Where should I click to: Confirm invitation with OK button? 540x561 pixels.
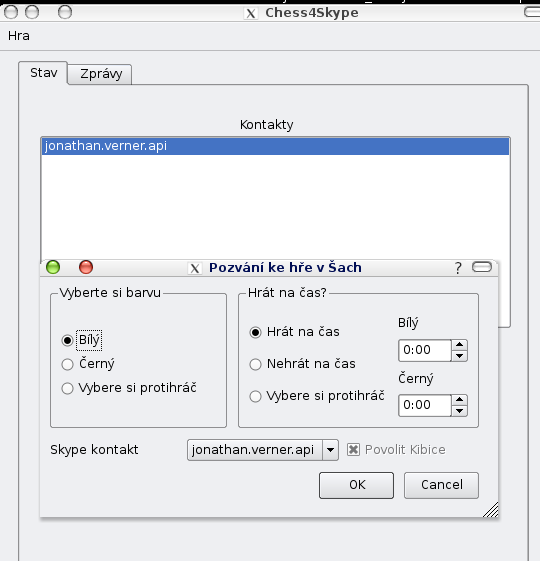(356, 485)
